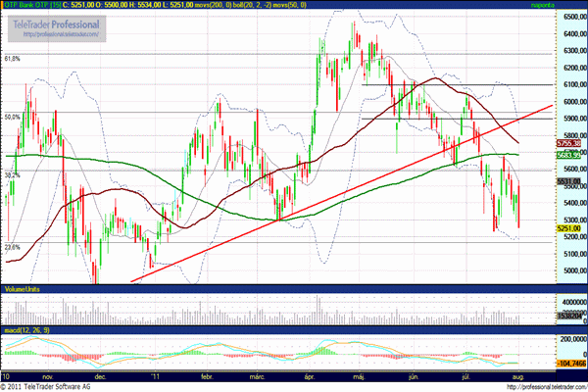
Task: Click the 'febr.' month marker on time axis
Action: click(207, 375)
